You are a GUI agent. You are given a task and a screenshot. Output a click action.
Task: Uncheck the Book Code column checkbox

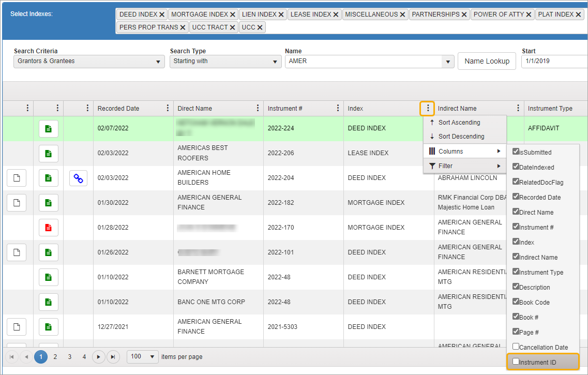pyautogui.click(x=516, y=302)
